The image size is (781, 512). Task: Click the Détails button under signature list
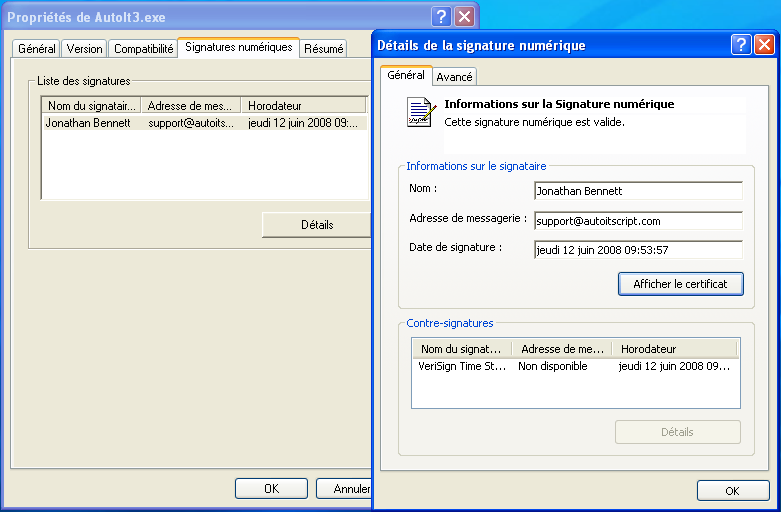point(316,225)
